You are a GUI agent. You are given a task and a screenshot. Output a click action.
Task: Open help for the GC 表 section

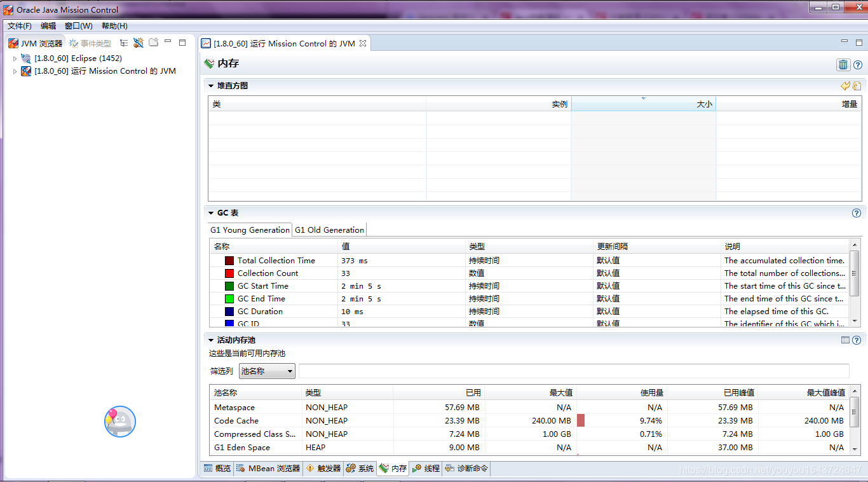coord(857,213)
